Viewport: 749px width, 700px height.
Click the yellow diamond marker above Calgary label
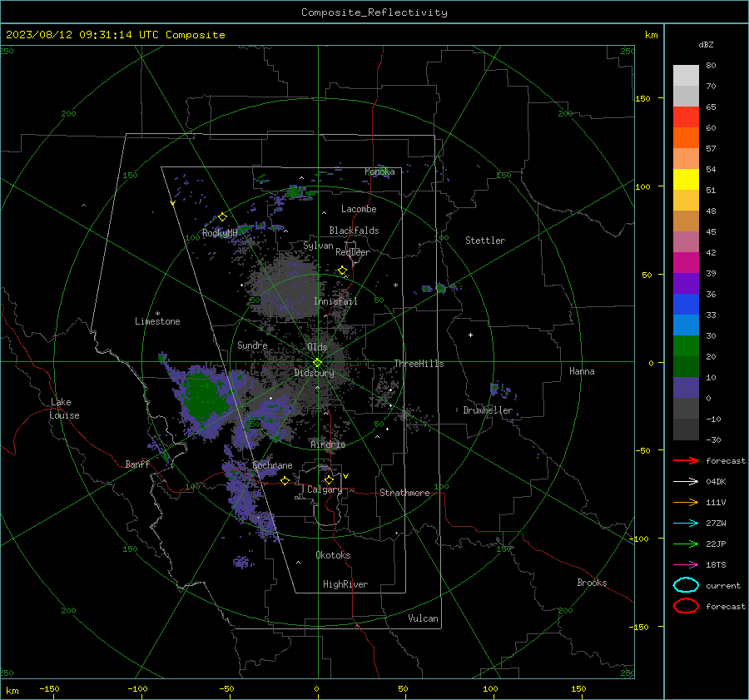329,479
